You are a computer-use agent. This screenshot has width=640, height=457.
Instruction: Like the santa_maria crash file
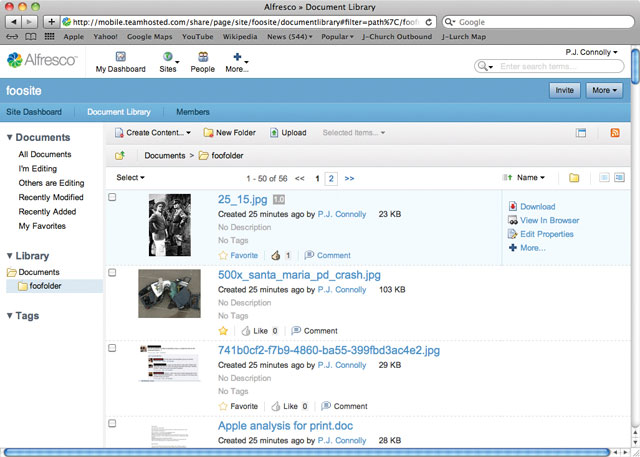pos(255,331)
